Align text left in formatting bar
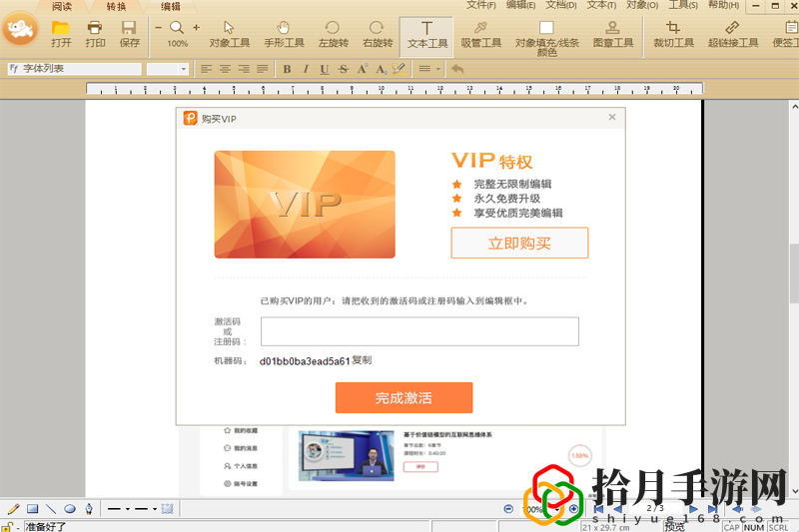Screen dimensions: 799x532 [x=206, y=69]
